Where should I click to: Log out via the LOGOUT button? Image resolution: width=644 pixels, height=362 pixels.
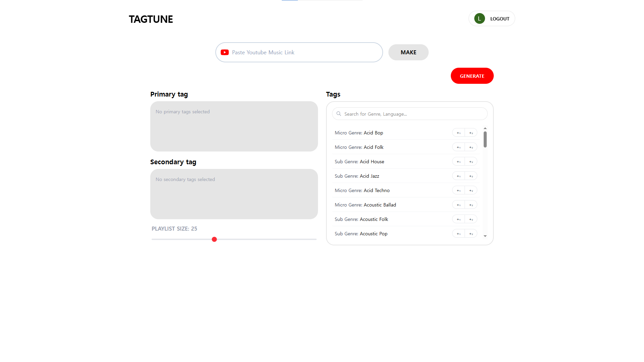coord(492,19)
